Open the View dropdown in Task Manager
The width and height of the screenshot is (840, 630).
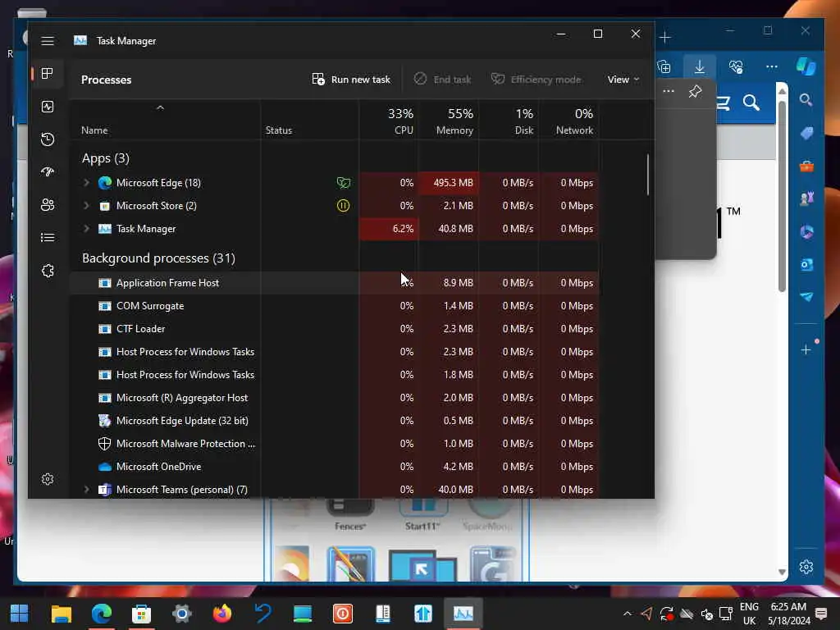(623, 80)
